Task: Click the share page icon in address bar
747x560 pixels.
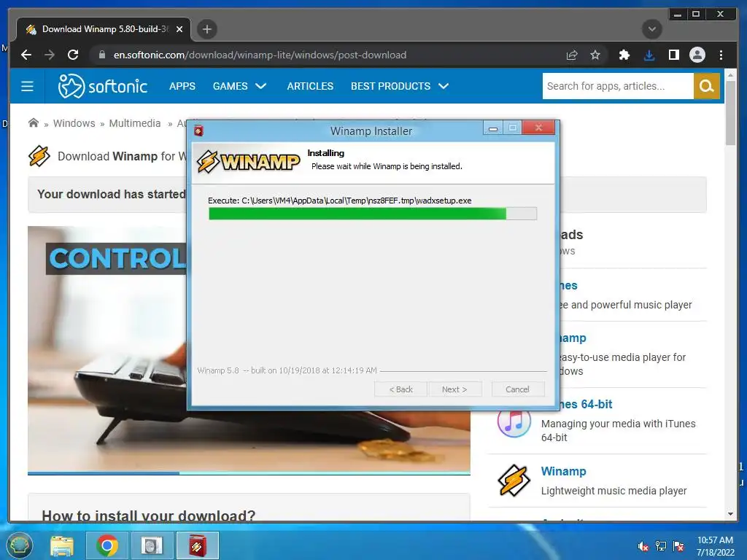Action: click(572, 55)
